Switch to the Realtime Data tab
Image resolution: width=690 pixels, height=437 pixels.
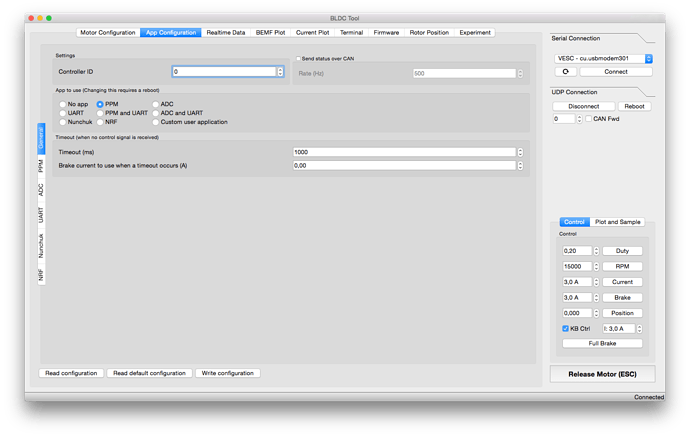[226, 33]
